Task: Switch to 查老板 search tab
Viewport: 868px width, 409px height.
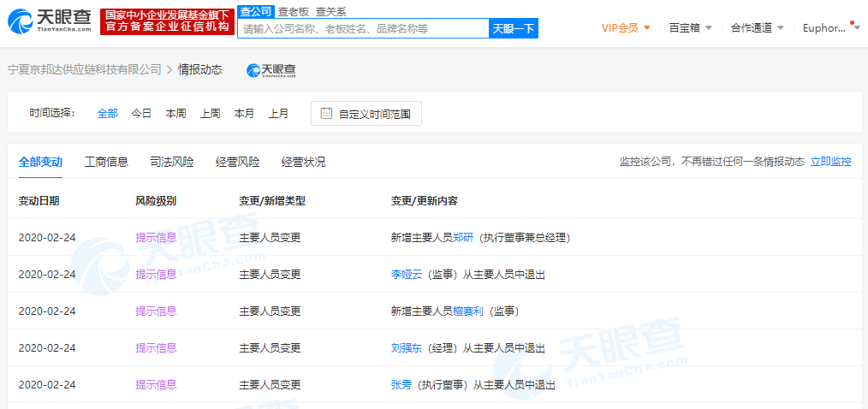Action: [x=293, y=11]
